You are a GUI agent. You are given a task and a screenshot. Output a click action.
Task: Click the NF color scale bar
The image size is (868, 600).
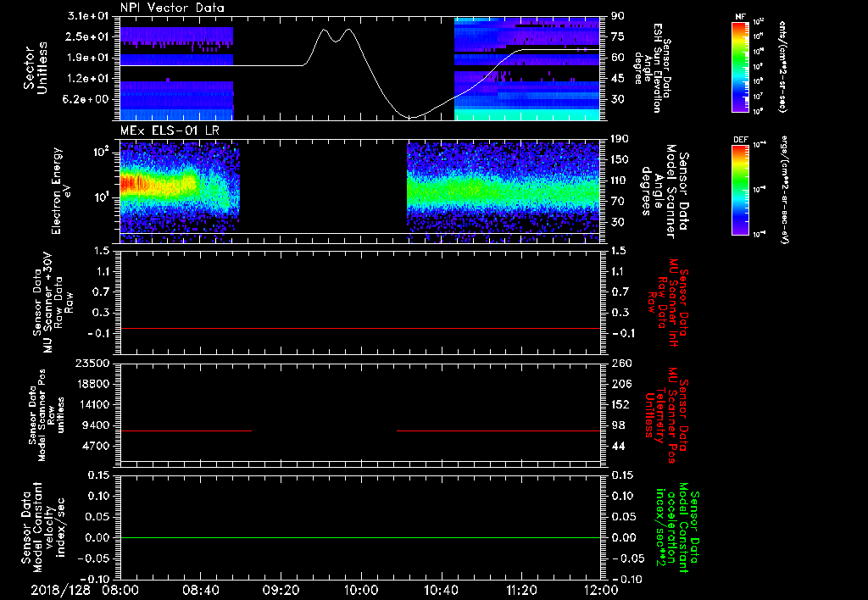[x=740, y=67]
